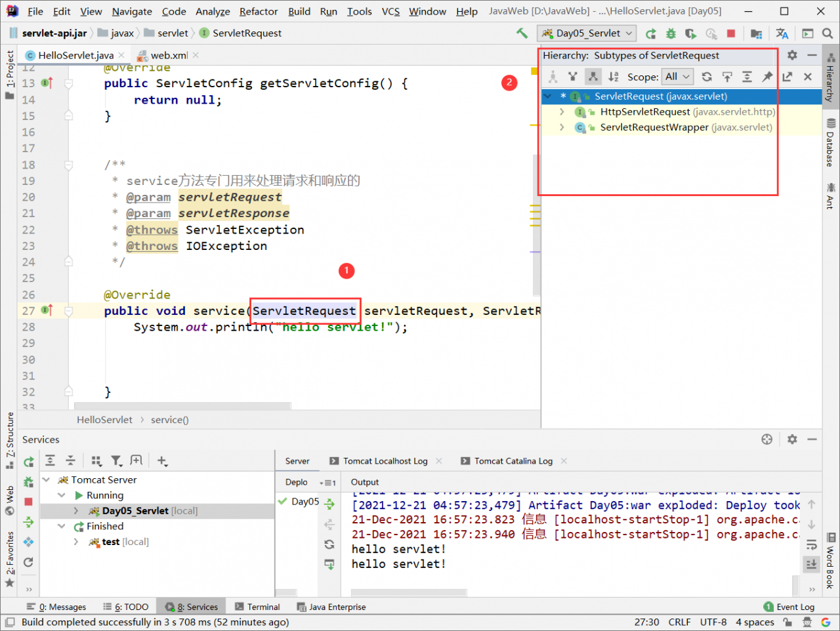Add a service with the plus icon
This screenshot has height=631, width=840.
point(163,460)
